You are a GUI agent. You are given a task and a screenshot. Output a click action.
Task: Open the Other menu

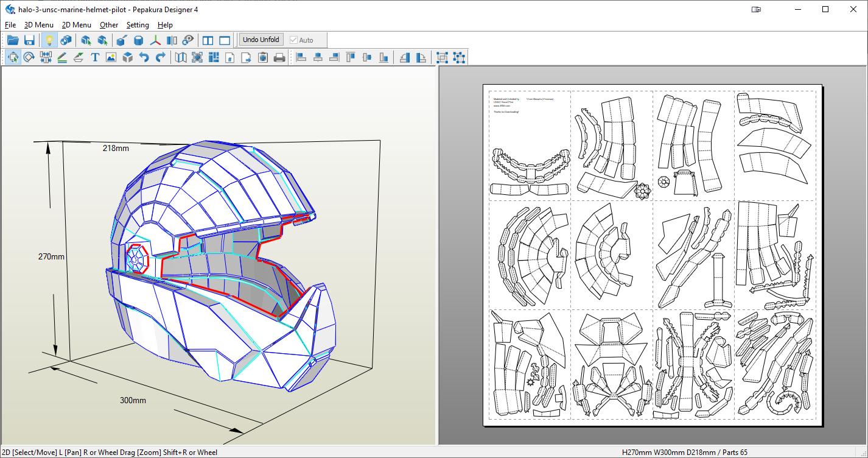109,25
